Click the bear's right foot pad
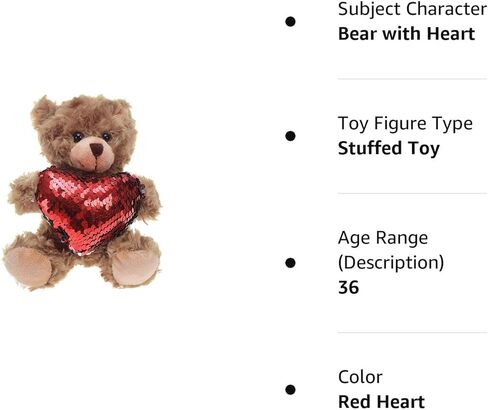 click(x=134, y=268)
